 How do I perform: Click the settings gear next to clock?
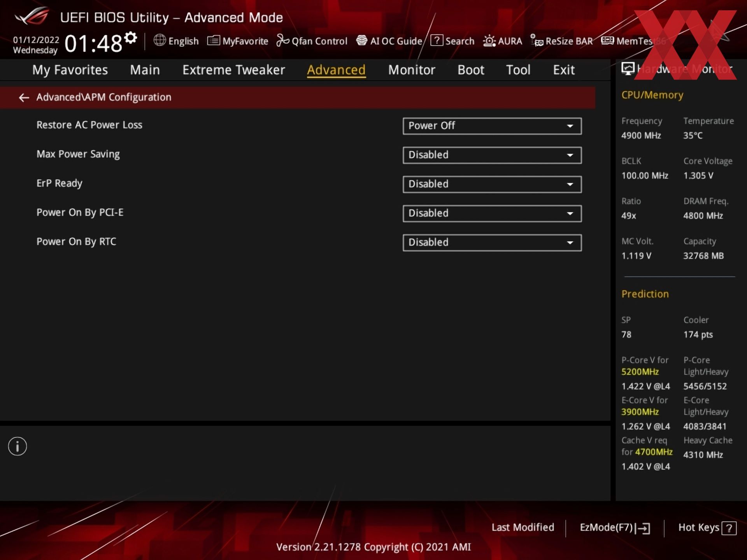pyautogui.click(x=131, y=38)
